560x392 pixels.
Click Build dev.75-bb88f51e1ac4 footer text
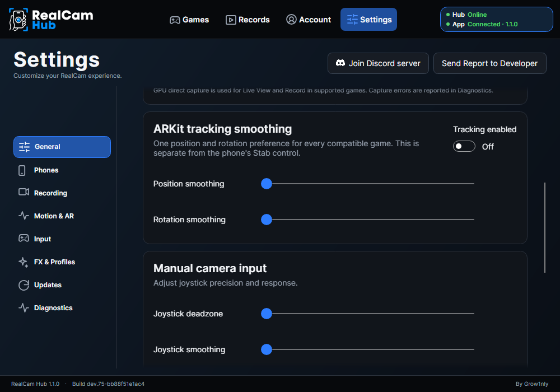click(108, 384)
